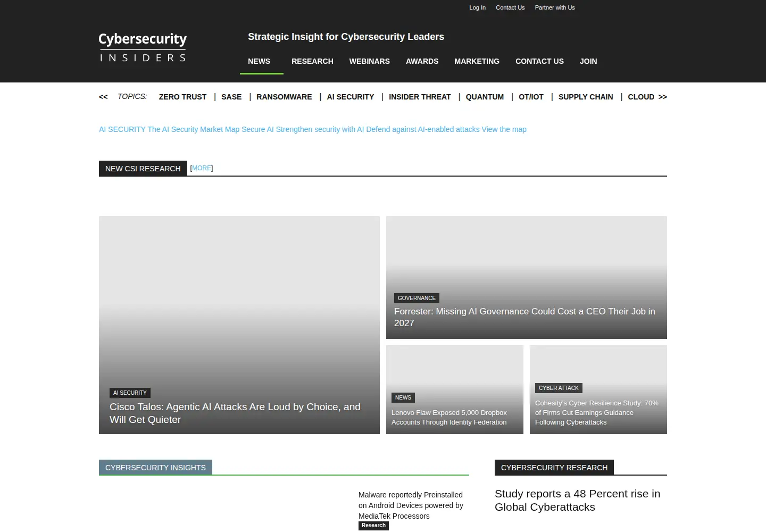Select the JOIN menu item

[588, 61]
